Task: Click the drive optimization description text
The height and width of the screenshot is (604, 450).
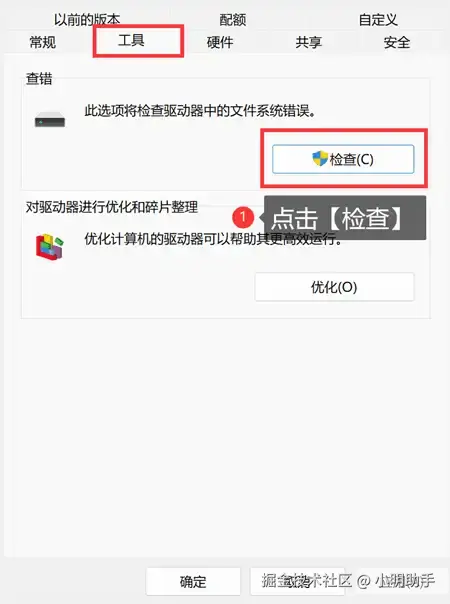Action: pos(213,239)
